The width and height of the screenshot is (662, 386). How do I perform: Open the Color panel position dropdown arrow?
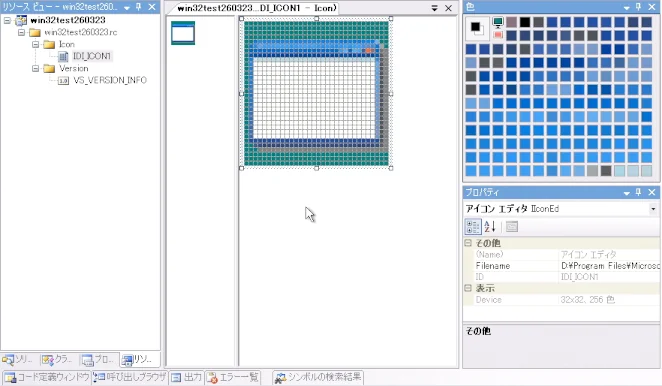(627, 7)
